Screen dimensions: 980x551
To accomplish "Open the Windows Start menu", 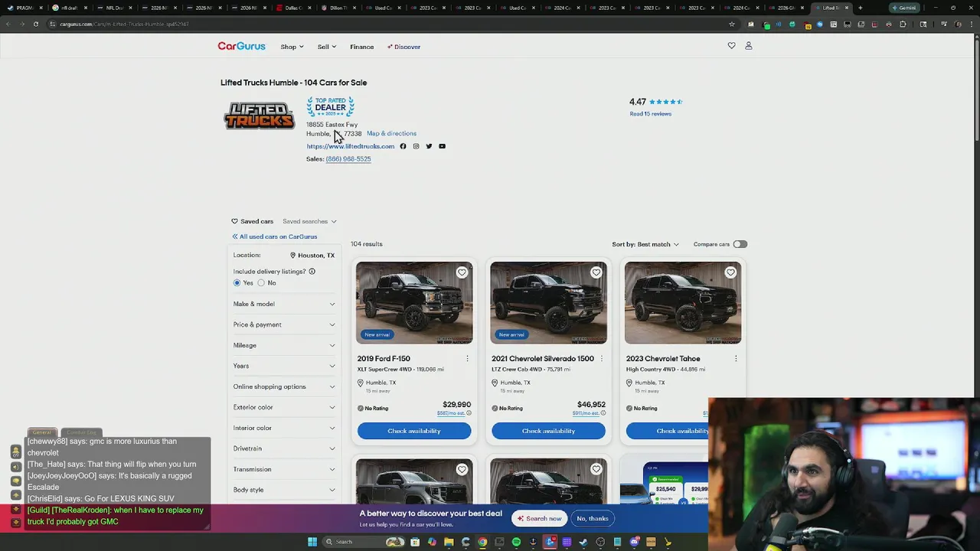I will pyautogui.click(x=312, y=542).
